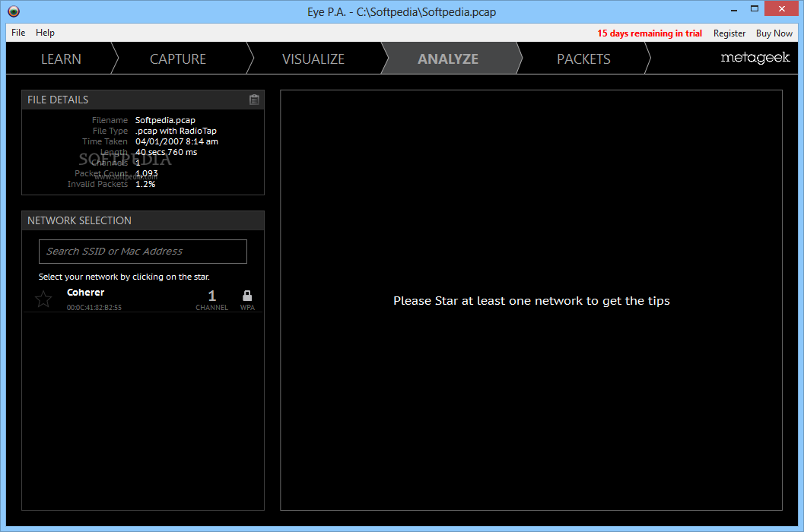Click the Register link
Screen dimensions: 804x532
[x=729, y=33]
